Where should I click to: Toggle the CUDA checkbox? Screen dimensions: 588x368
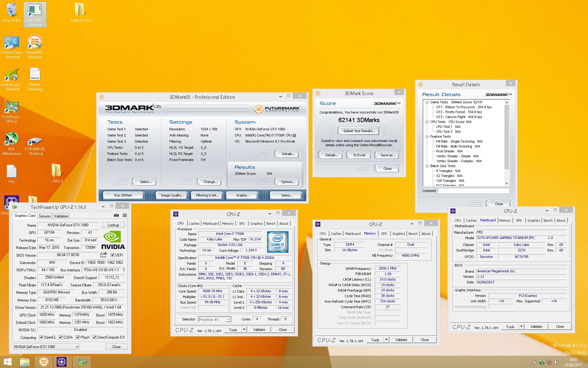pyautogui.click(x=60, y=337)
